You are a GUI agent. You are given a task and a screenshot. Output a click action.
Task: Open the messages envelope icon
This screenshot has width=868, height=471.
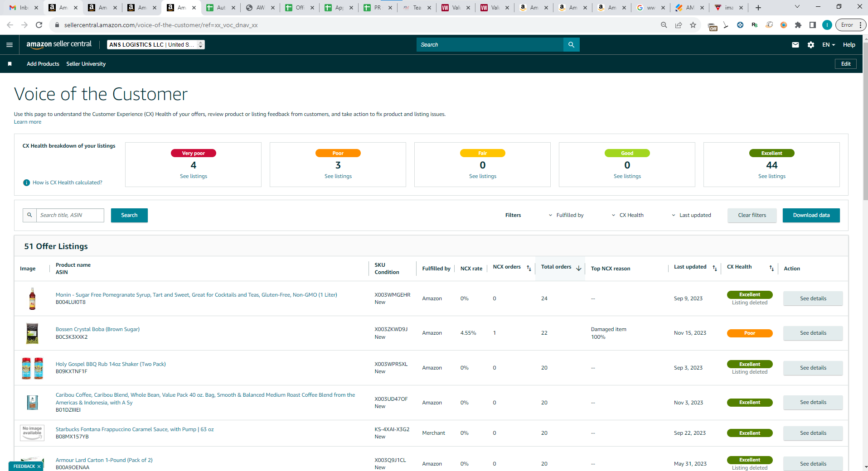pos(795,45)
